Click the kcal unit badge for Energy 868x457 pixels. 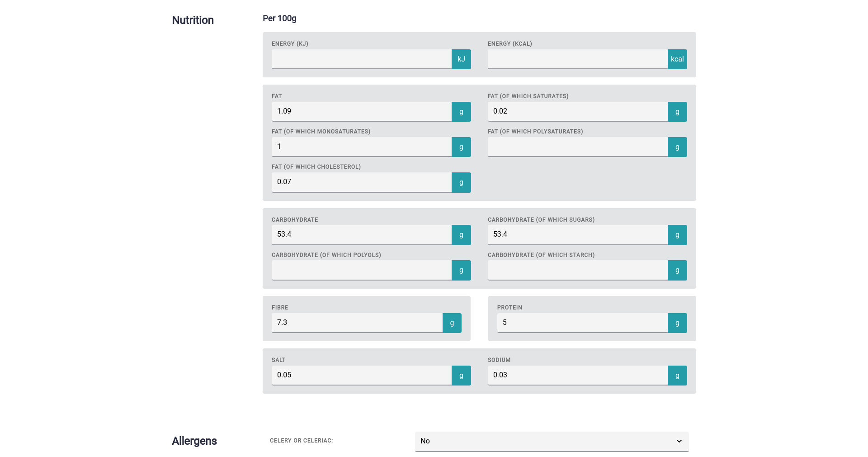pos(677,59)
